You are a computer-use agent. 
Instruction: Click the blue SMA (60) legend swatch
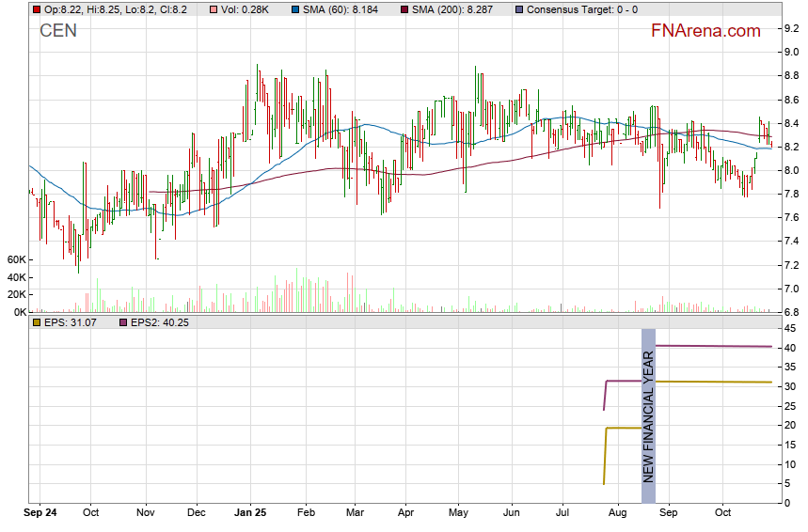tap(296, 9)
